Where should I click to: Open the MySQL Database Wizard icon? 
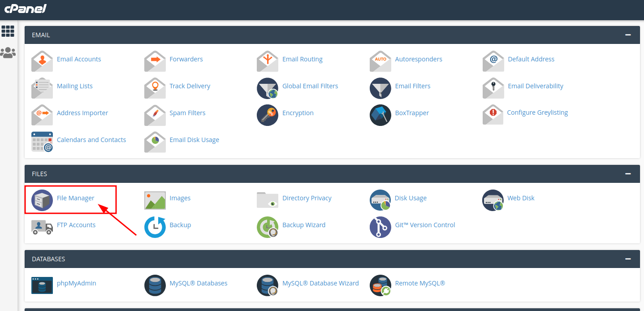[x=268, y=285]
